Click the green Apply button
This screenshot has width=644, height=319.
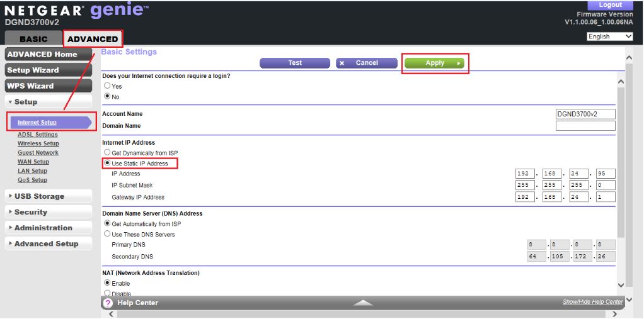click(x=435, y=63)
